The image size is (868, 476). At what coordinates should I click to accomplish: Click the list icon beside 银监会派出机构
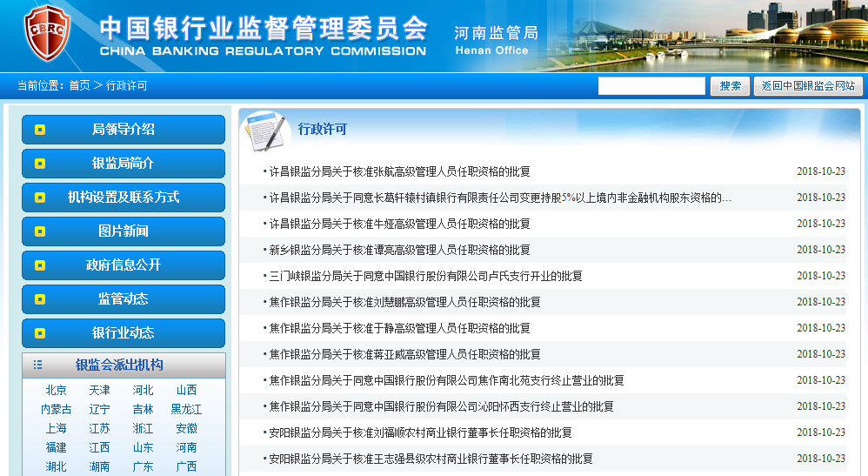pyautogui.click(x=37, y=365)
